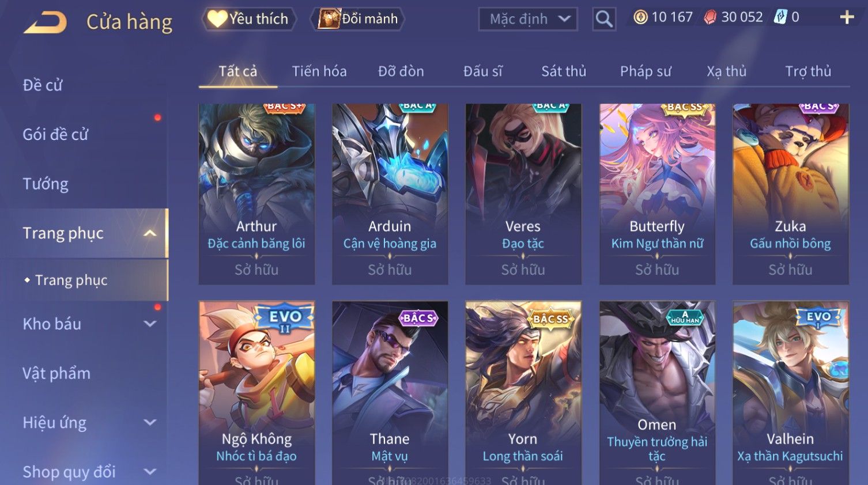Collapse the Trang phục sidebar section
This screenshot has width=868, height=485.
pos(150,233)
